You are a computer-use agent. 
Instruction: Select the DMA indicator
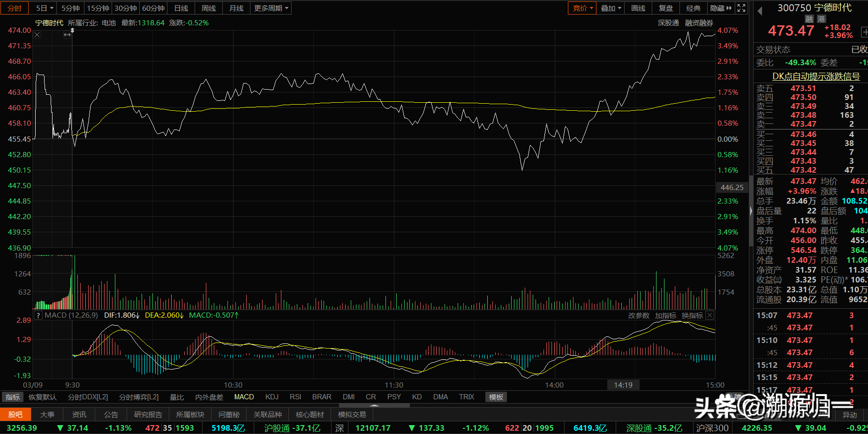point(440,397)
